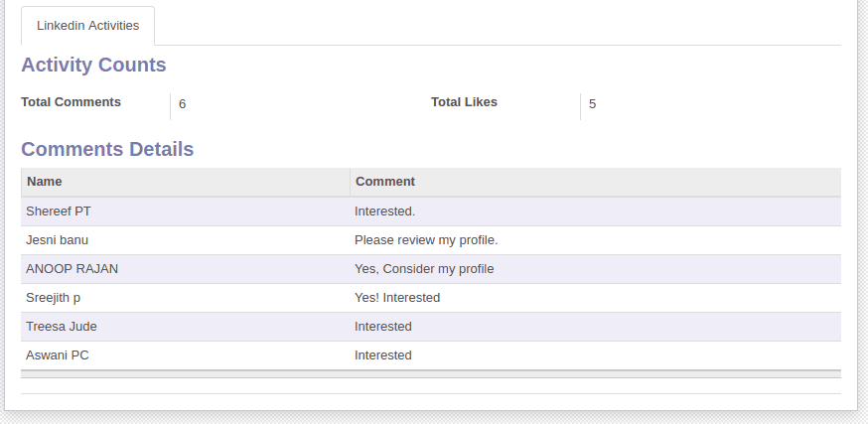This screenshot has height=424, width=868.
Task: Click Treesa Jude's "Interested" comment cell
Action: (383, 327)
